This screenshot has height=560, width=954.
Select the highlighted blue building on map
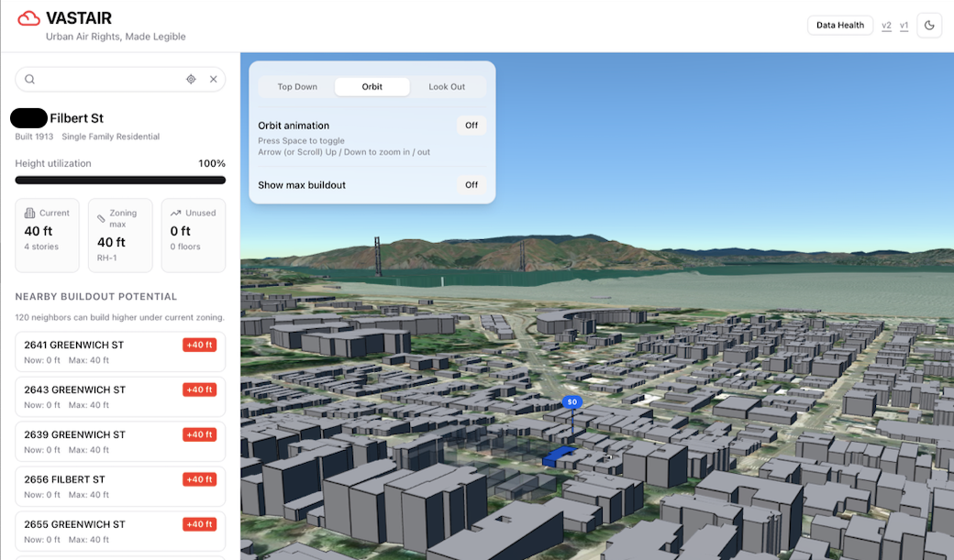click(559, 456)
